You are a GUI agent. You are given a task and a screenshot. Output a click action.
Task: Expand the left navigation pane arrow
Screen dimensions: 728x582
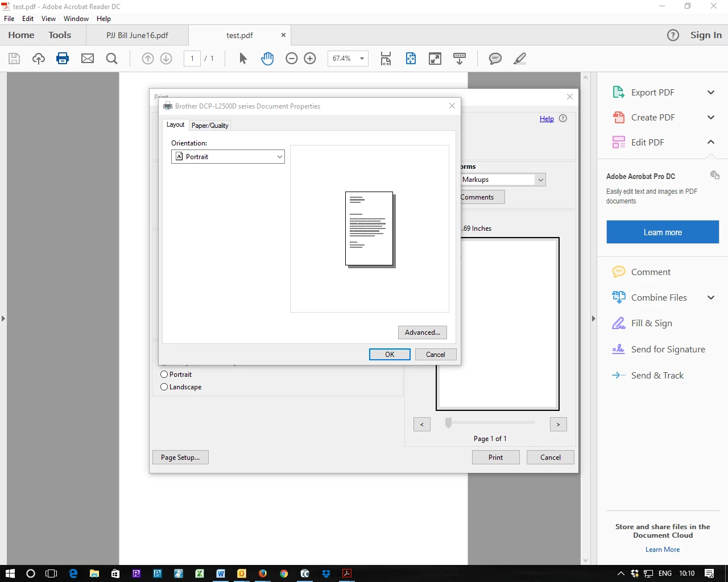[x=3, y=319]
